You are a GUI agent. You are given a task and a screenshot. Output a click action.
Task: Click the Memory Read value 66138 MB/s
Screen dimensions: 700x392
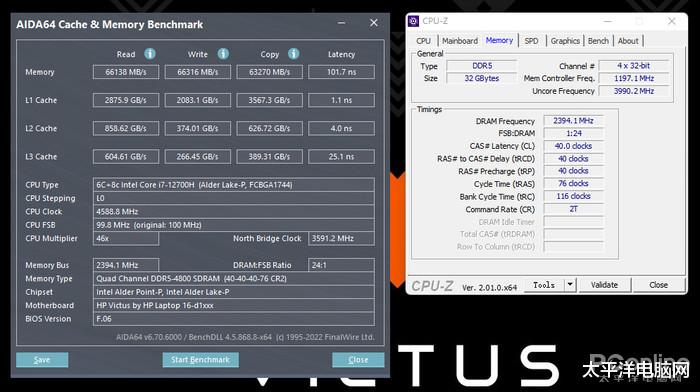click(126, 72)
